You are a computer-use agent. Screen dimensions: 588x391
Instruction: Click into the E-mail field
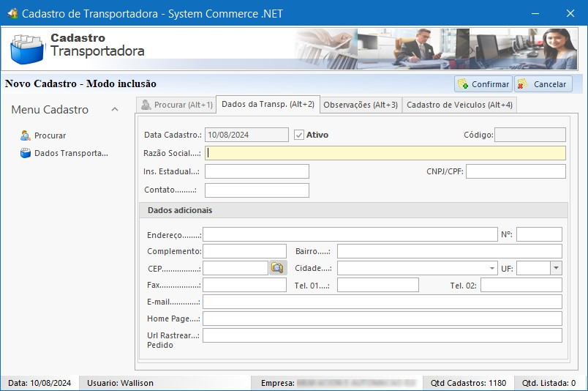click(382, 302)
